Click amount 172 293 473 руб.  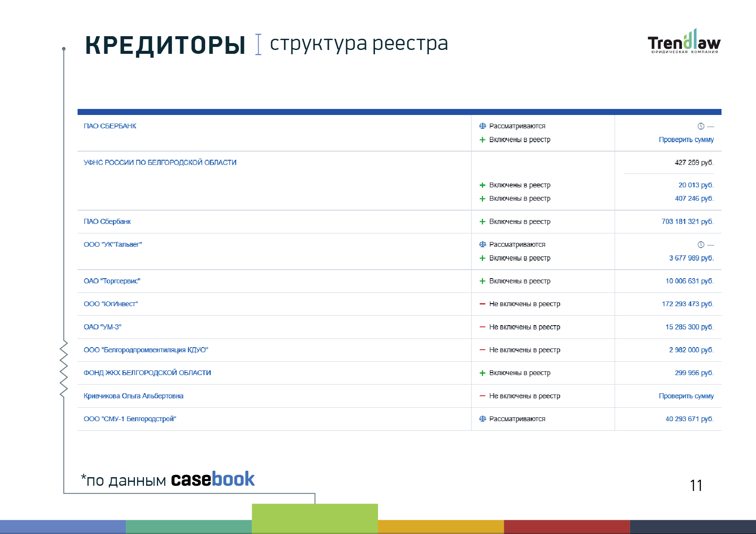tap(688, 304)
